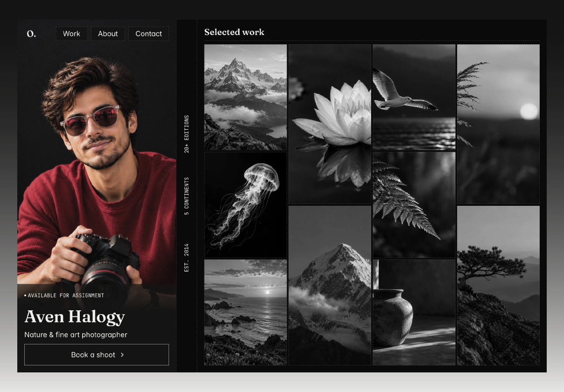Click the Selected work heading
This screenshot has width=564, height=392.
[x=234, y=32]
